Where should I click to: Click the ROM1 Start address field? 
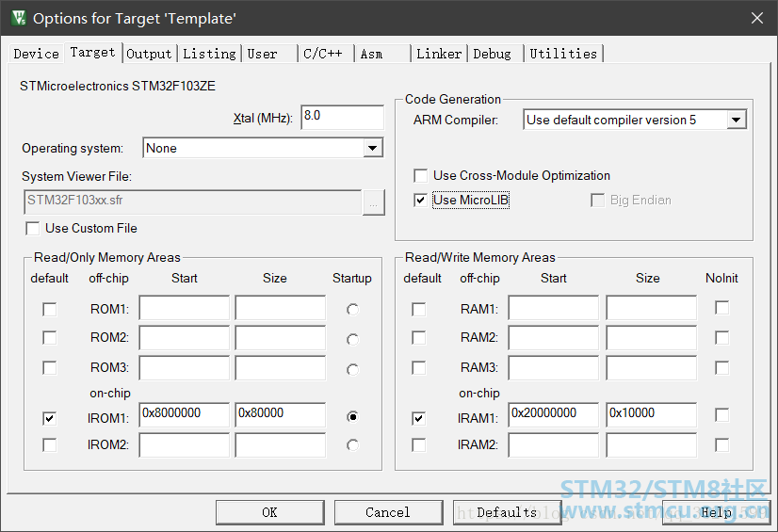click(x=184, y=308)
